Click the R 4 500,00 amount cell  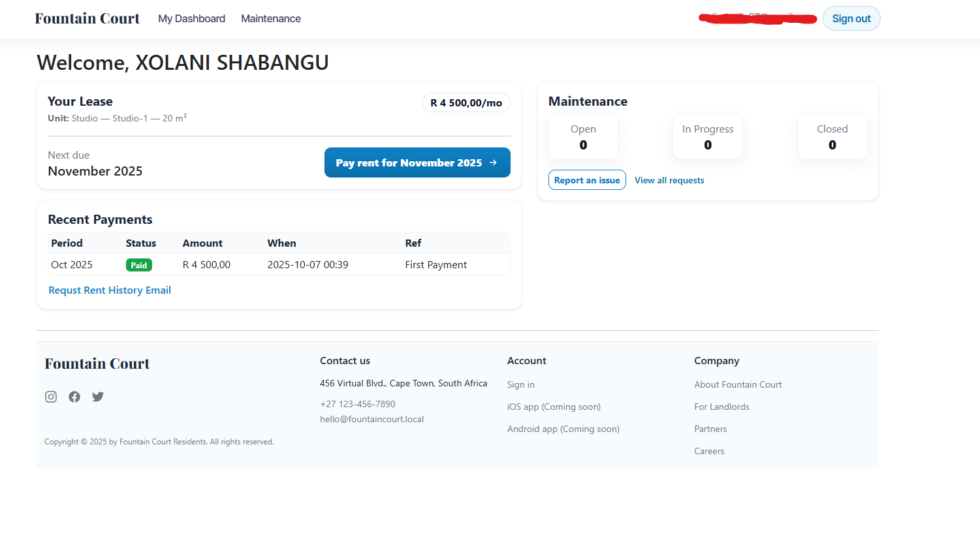coord(206,265)
